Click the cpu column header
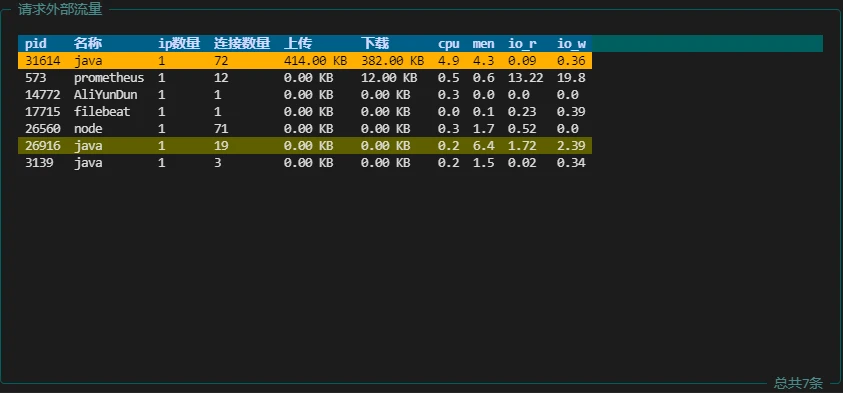 point(449,44)
